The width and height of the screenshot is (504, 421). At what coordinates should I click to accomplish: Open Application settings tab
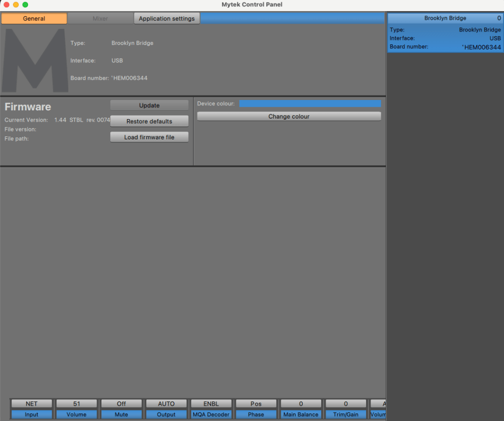167,19
